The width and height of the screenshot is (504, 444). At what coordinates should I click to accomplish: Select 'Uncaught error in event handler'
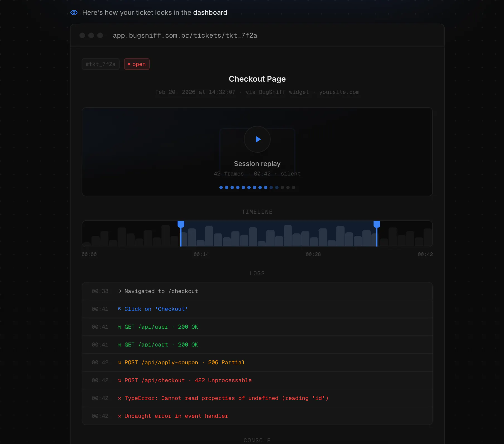[x=176, y=416]
